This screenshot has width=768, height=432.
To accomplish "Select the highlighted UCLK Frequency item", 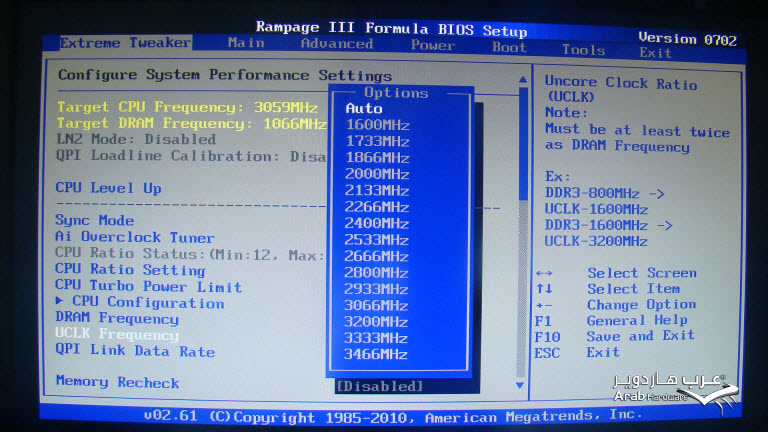I will 117,334.
